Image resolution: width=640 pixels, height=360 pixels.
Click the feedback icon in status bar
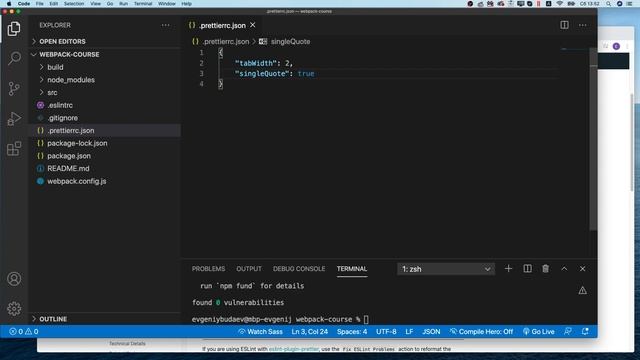point(568,331)
